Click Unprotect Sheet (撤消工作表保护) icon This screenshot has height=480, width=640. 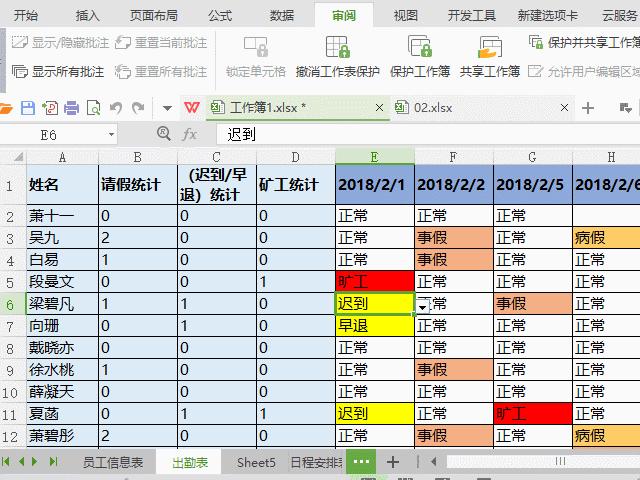338,47
